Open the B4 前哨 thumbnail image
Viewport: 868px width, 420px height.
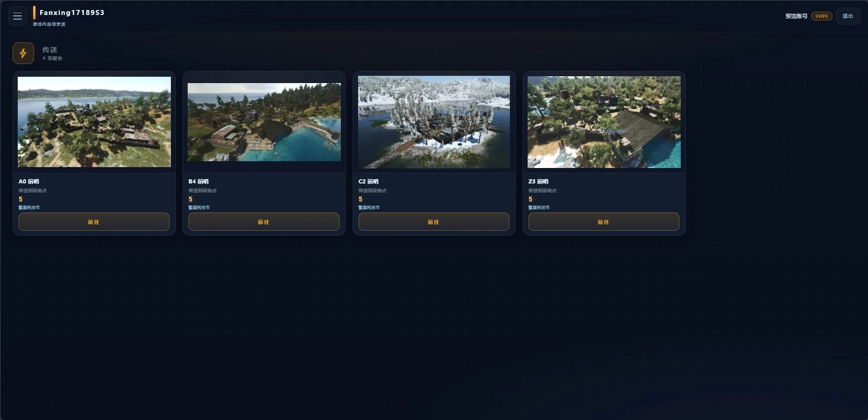click(264, 122)
